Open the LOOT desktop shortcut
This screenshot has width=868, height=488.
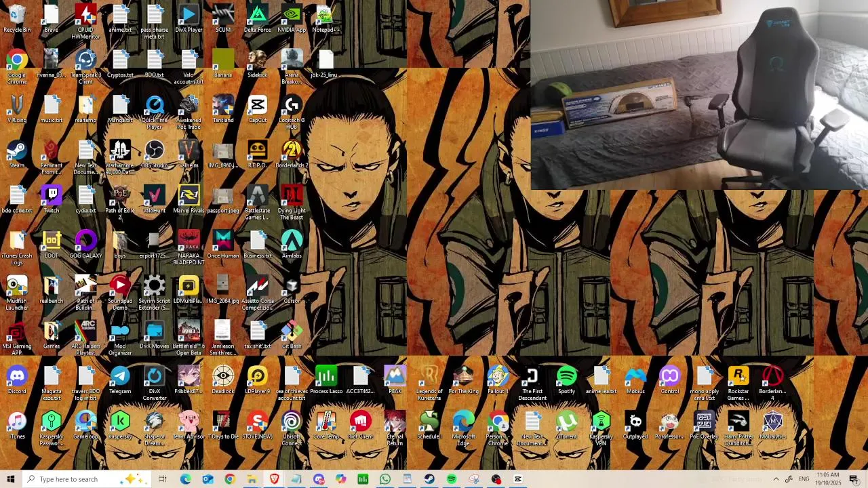click(52, 245)
